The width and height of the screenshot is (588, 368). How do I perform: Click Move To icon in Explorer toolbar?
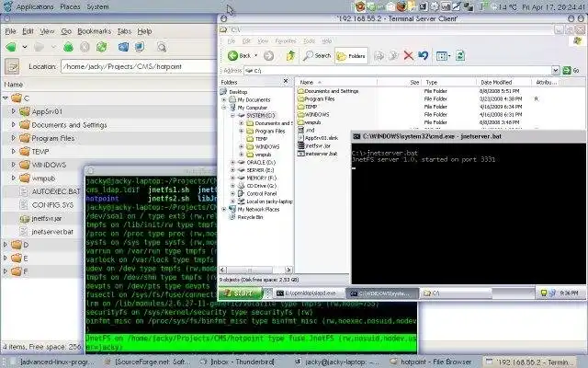(x=379, y=56)
